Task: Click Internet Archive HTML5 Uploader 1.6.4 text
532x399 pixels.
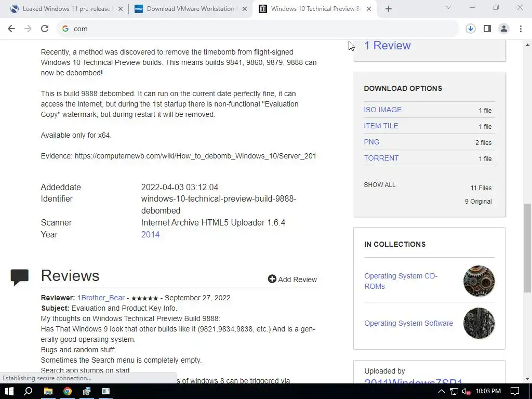Action: click(x=213, y=222)
